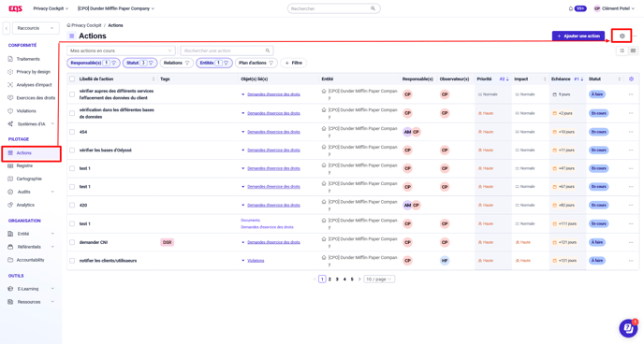
Task: Go to page 5 of the actions list
Action: pyautogui.click(x=352, y=279)
